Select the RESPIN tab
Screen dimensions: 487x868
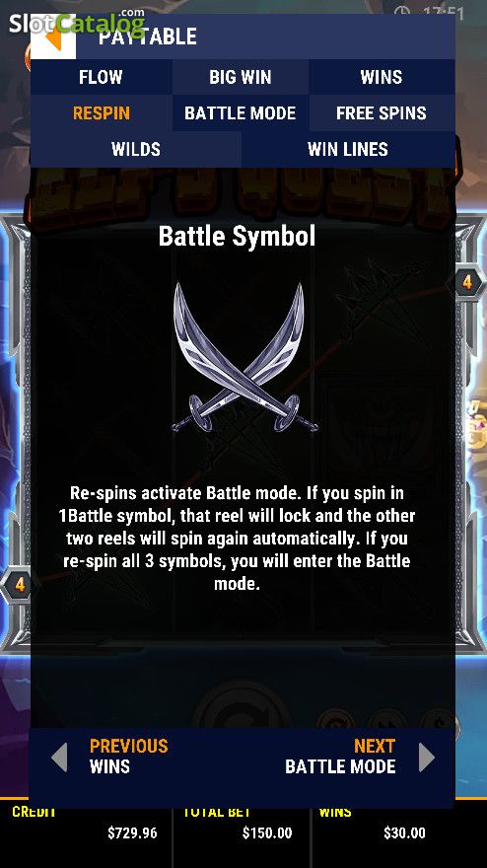pyautogui.click(x=102, y=112)
